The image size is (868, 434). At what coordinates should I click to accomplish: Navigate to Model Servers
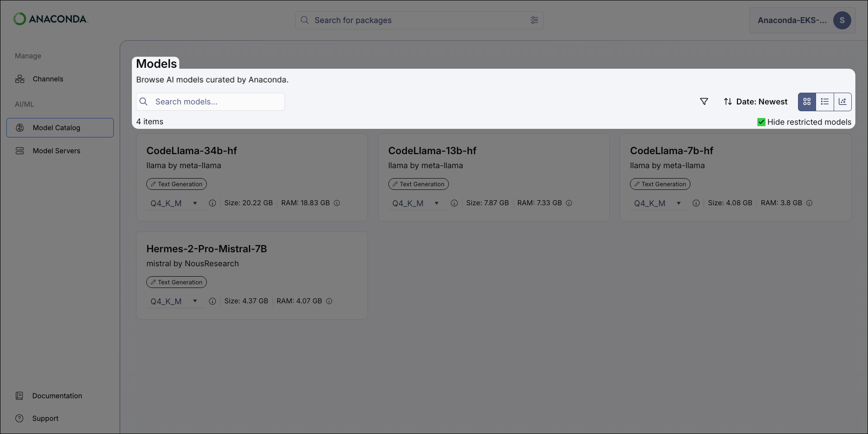click(x=56, y=151)
